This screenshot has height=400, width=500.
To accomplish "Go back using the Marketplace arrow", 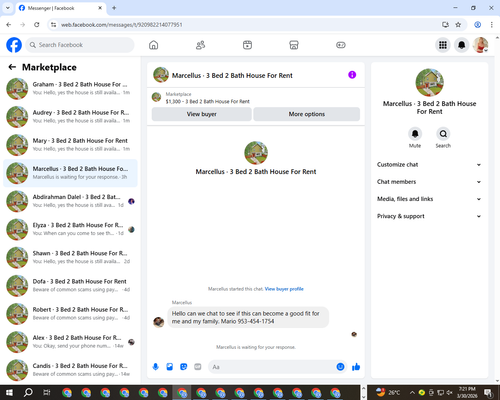I will click(x=12, y=67).
